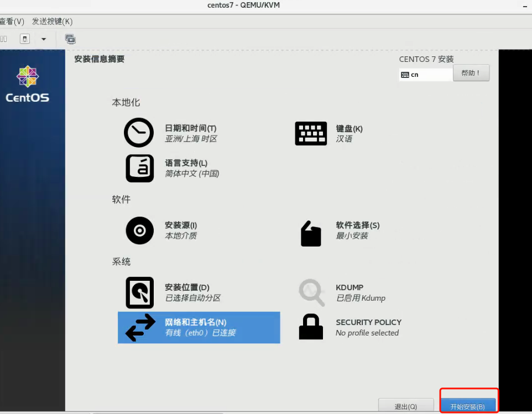This screenshot has height=414, width=532.
Task: Open the Installation Destination disk icon
Action: click(140, 292)
